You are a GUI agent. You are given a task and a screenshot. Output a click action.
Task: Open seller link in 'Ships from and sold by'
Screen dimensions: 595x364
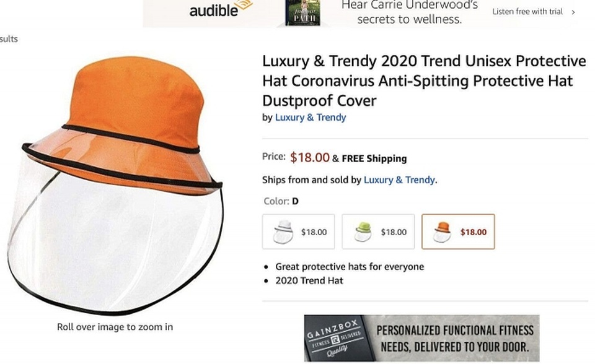click(399, 180)
